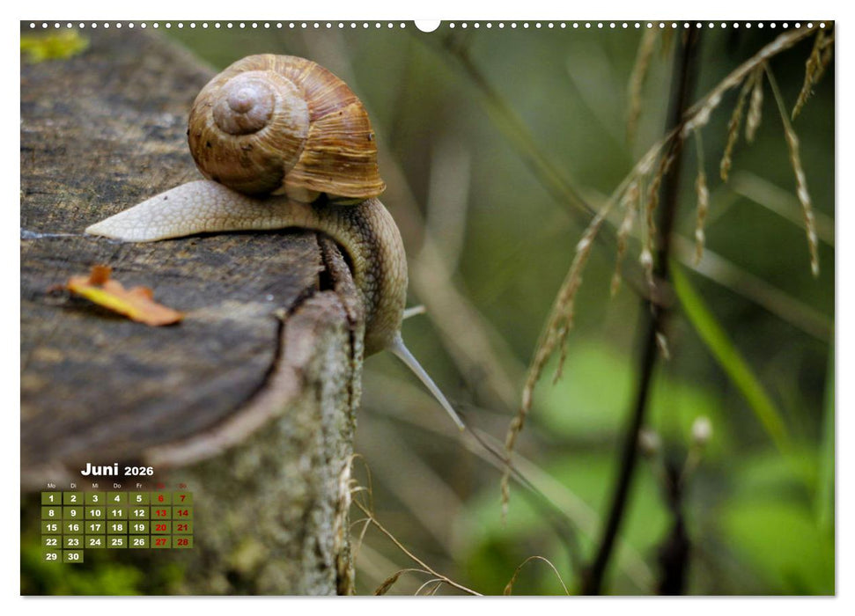The image size is (855, 616).
Task: Click date 22 starting the fourth week
Action: 51,540
